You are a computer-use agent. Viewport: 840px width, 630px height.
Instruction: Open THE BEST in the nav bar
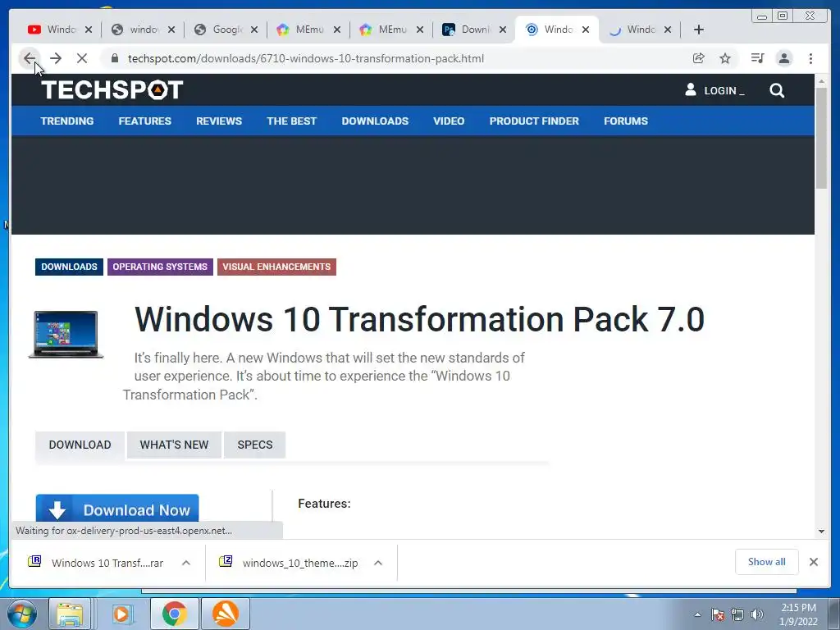click(291, 121)
